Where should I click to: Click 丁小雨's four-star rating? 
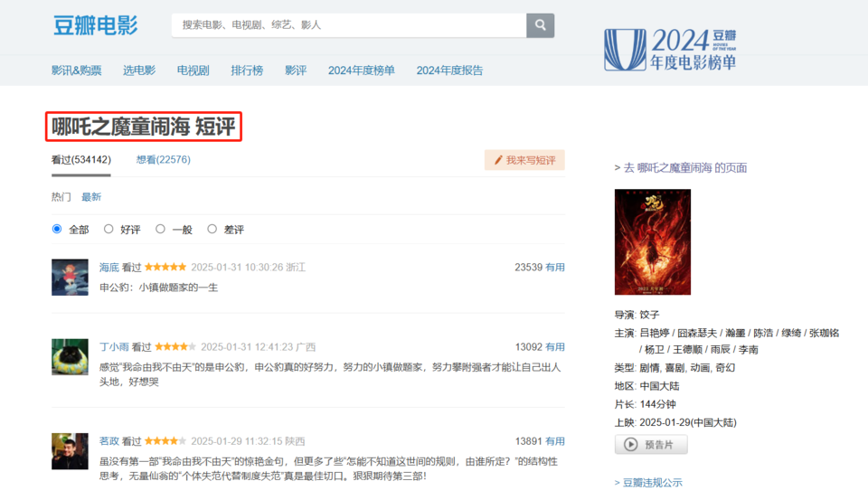[175, 347]
